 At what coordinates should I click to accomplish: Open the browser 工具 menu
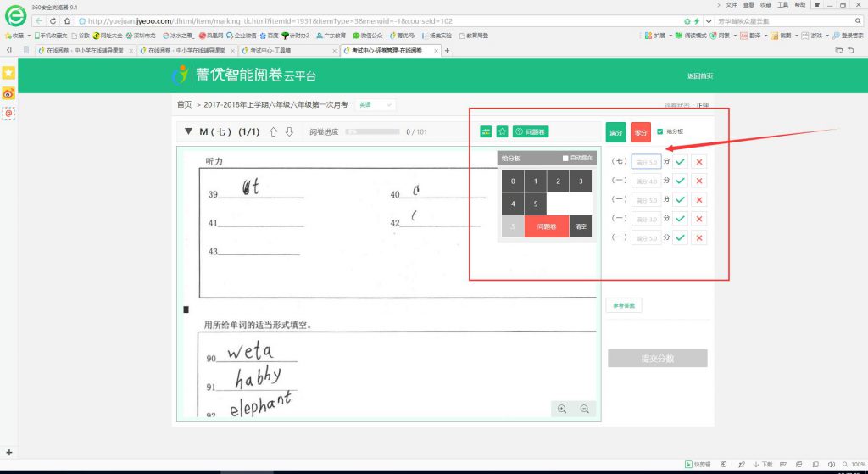pos(782,5)
